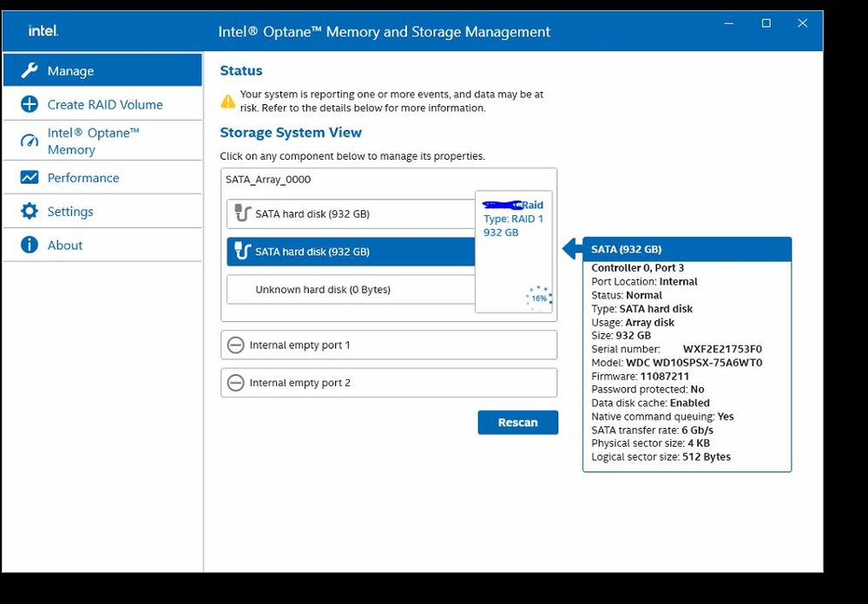
Task: Click SATA transfer rate 6 Gb/s text
Action: 652,430
